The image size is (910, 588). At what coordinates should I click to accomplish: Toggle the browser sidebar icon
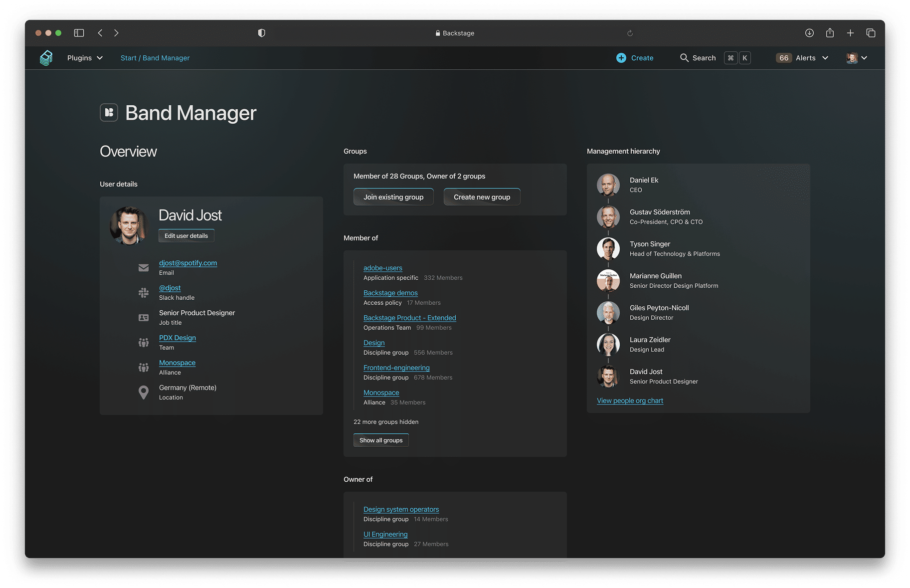point(79,33)
